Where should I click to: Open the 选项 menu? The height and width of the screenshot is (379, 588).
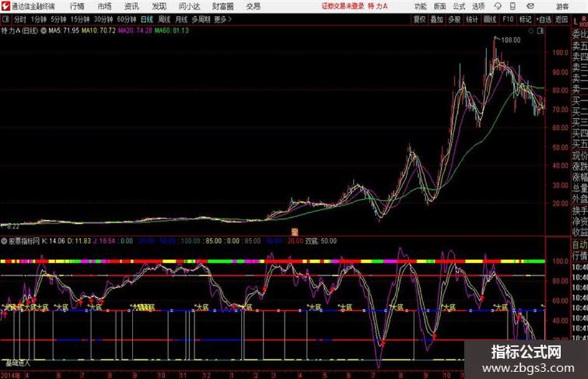coord(478,6)
